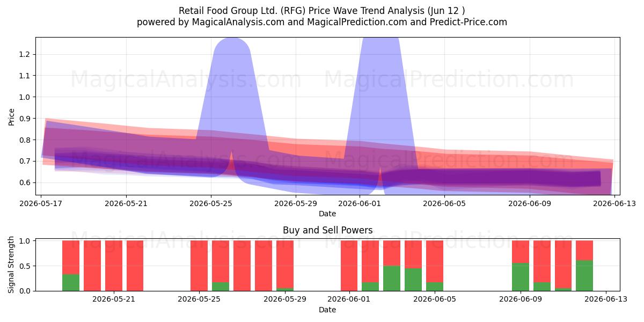Click the 'Price' y-axis label

tap(12, 116)
